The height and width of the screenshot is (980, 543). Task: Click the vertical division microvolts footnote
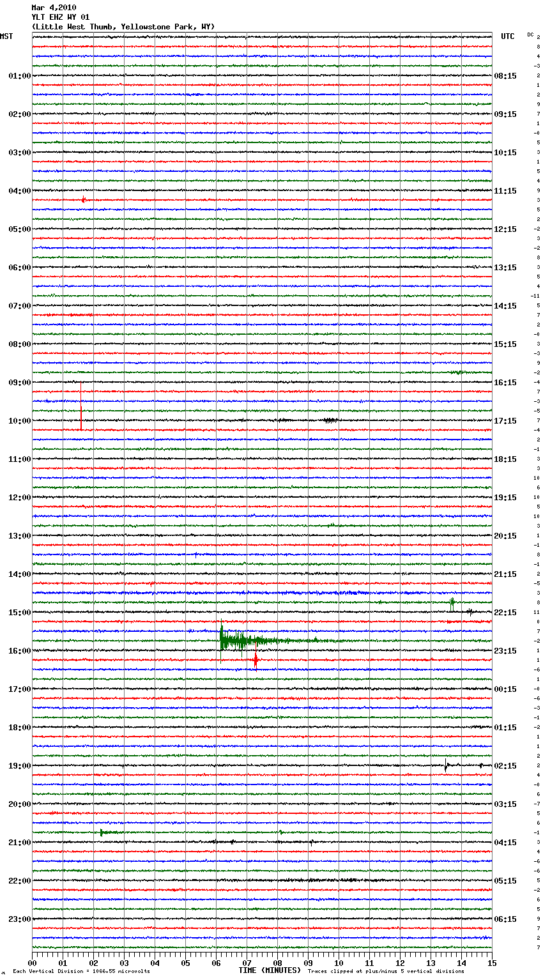pyautogui.click(x=81, y=971)
